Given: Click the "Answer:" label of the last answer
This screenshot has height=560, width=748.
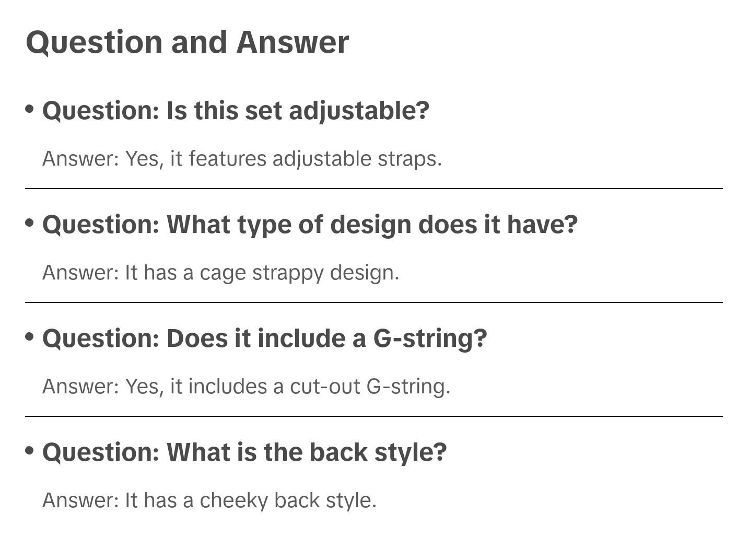Looking at the screenshot, I should click(x=81, y=500).
